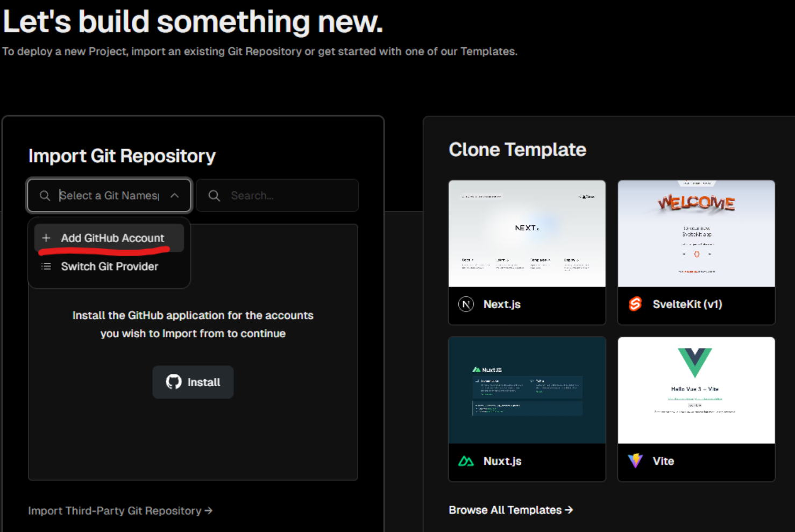Click the magnifier icon in Git Namespace selector

click(45, 195)
